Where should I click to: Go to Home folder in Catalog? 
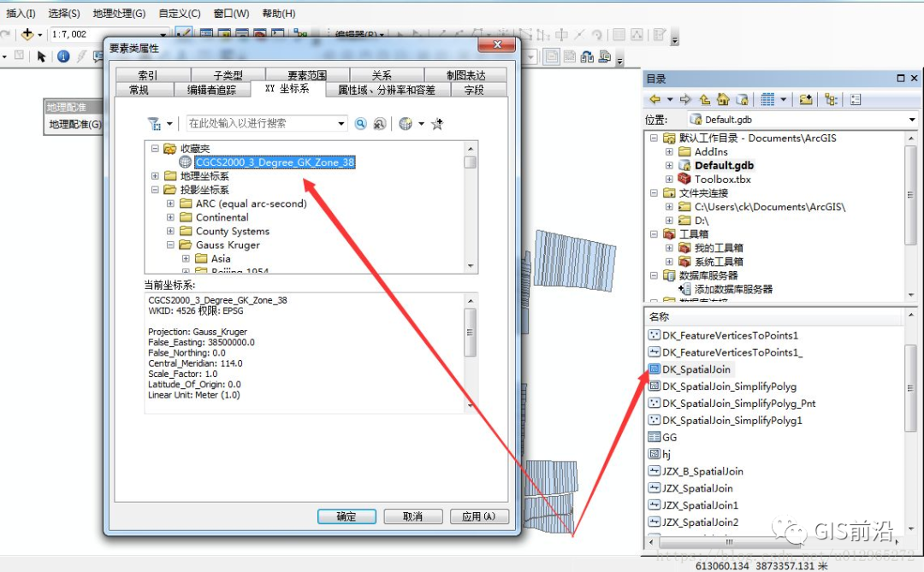[x=723, y=99]
